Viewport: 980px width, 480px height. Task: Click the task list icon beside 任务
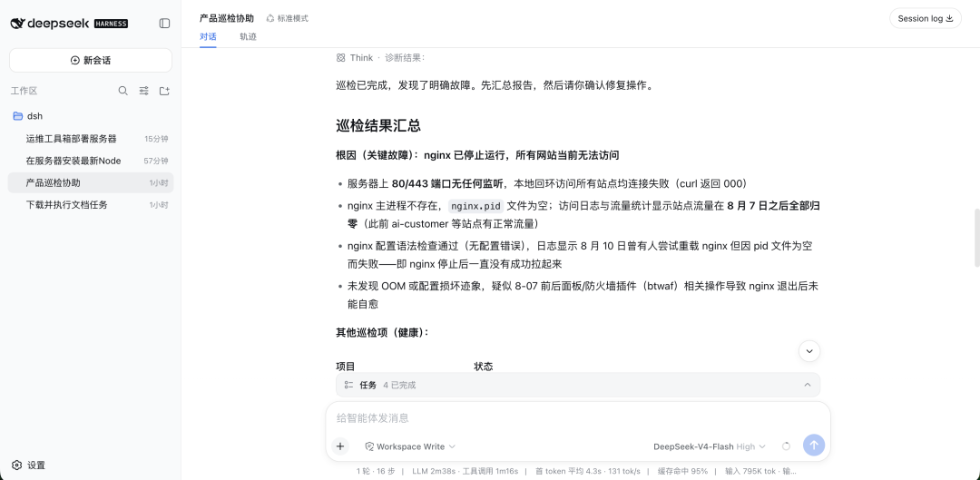tap(348, 385)
